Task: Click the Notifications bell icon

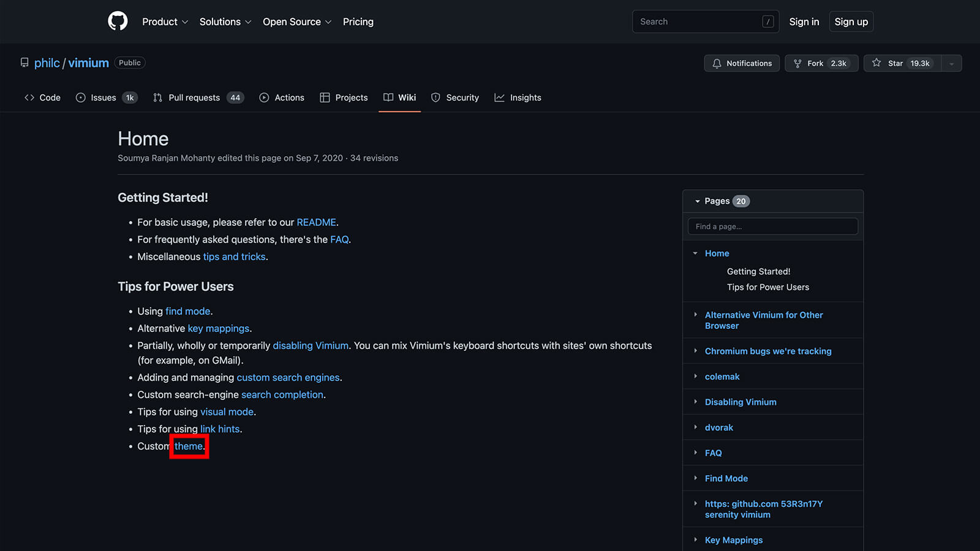Action: (x=717, y=63)
